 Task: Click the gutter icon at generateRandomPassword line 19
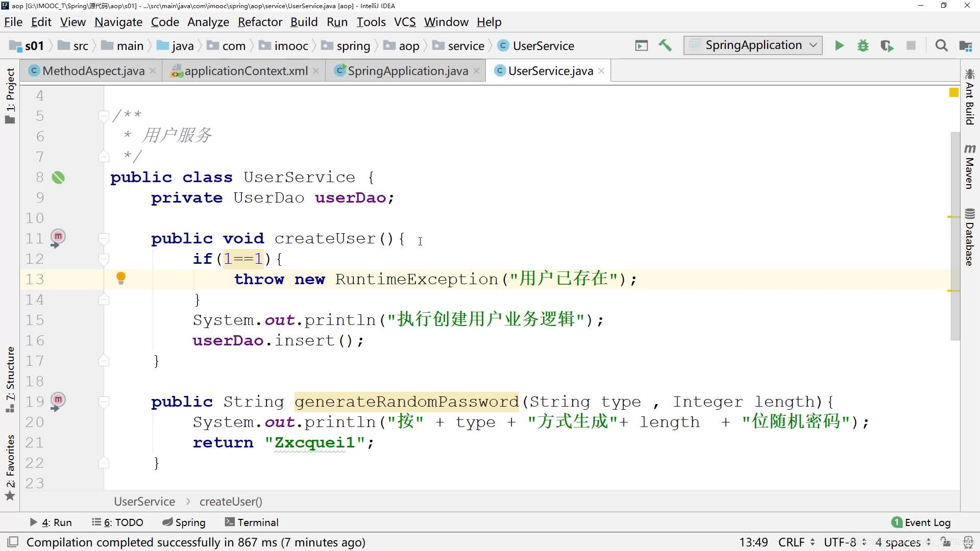(58, 401)
